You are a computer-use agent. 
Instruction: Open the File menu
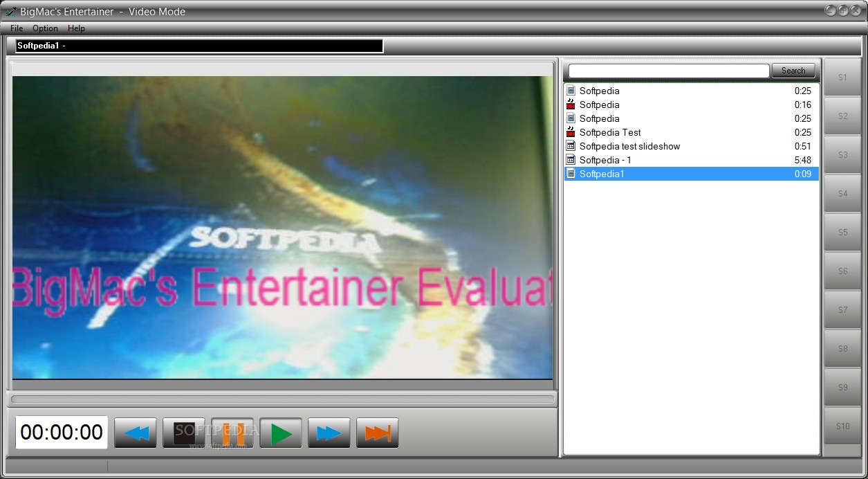tap(17, 28)
